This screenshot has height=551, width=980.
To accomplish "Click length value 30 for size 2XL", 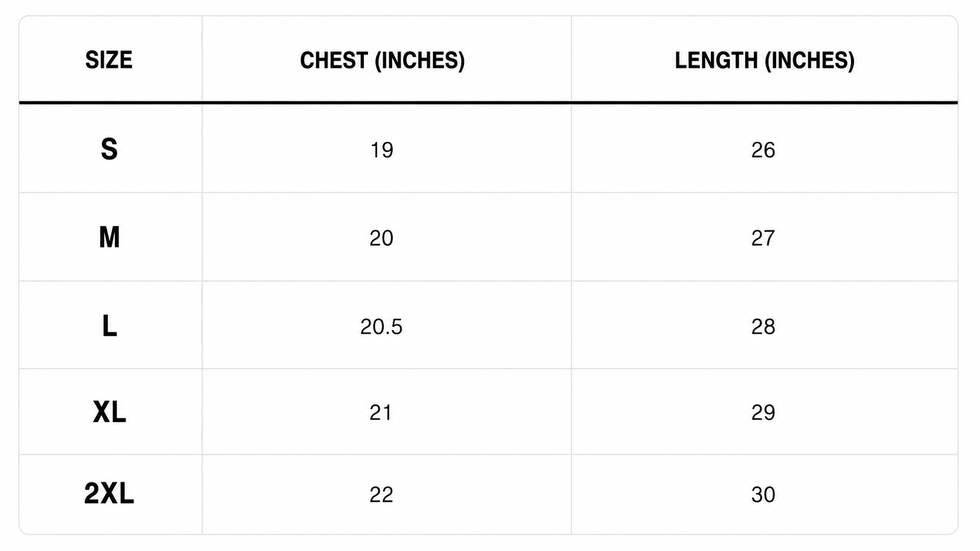I will point(763,495).
